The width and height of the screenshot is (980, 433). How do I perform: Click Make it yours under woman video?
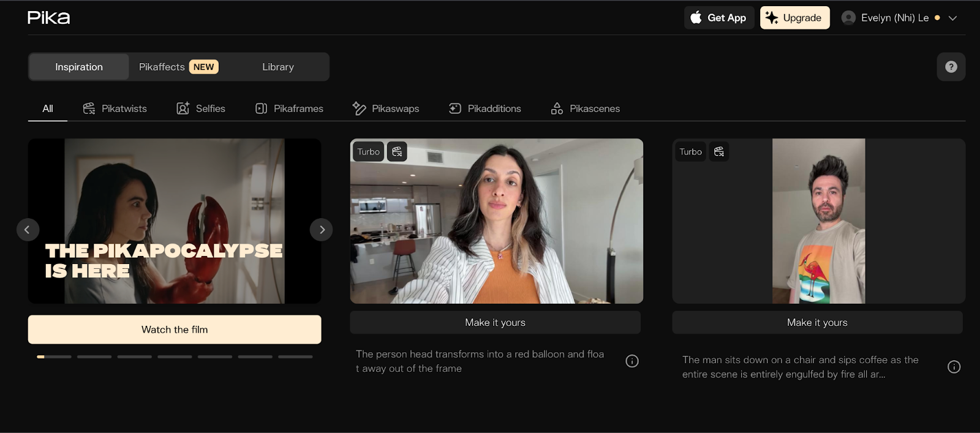tap(496, 322)
